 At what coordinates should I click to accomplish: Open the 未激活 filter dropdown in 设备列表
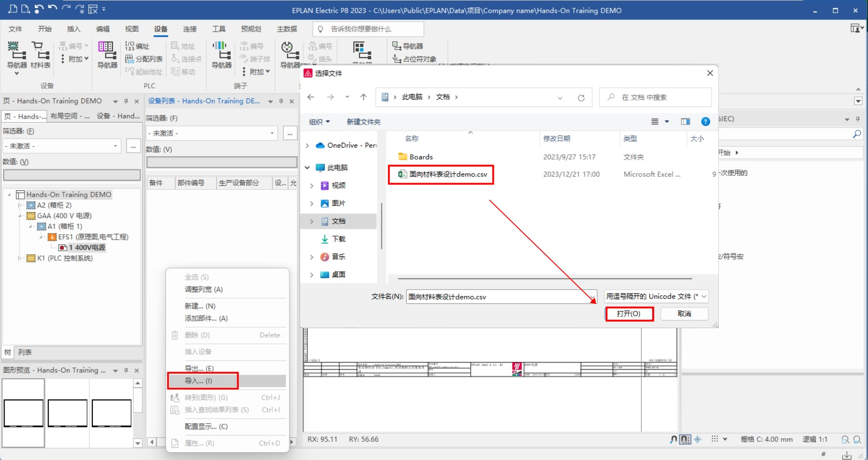click(x=272, y=133)
